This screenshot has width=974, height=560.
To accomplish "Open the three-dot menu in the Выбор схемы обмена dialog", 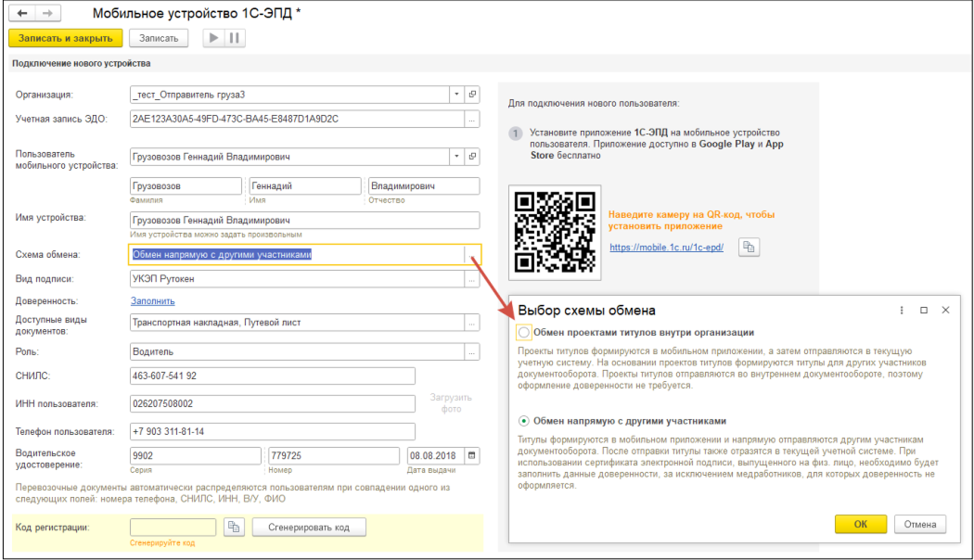I will (902, 310).
